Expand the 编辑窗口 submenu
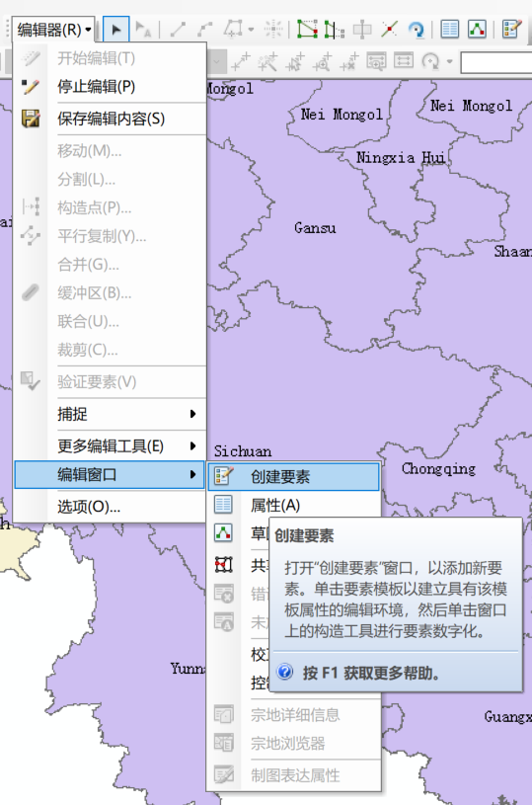 [111, 474]
